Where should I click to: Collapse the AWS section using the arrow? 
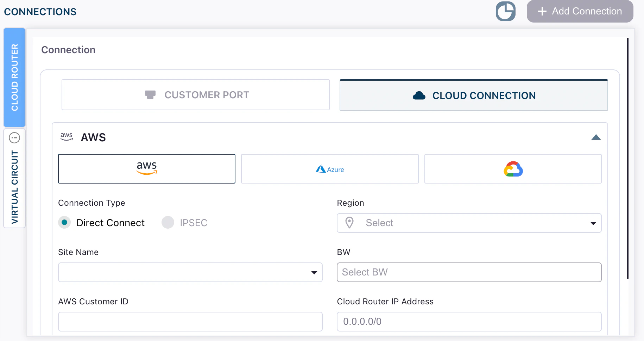tap(596, 137)
